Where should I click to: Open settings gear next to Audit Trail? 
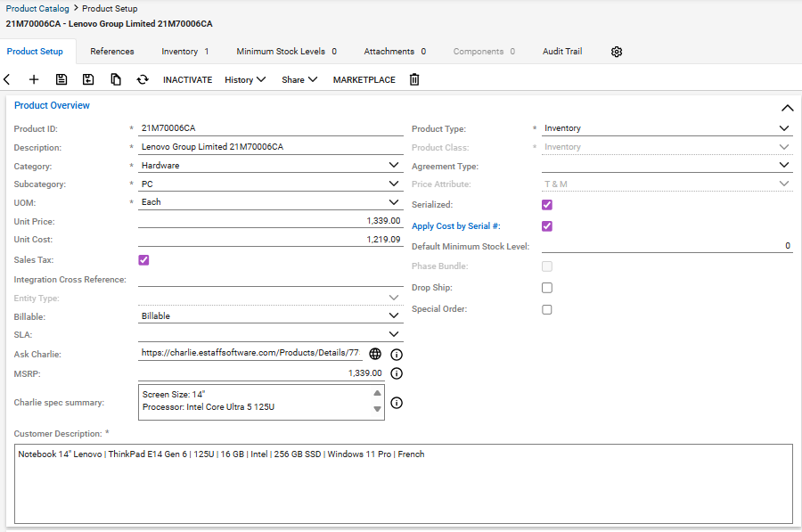tap(617, 52)
